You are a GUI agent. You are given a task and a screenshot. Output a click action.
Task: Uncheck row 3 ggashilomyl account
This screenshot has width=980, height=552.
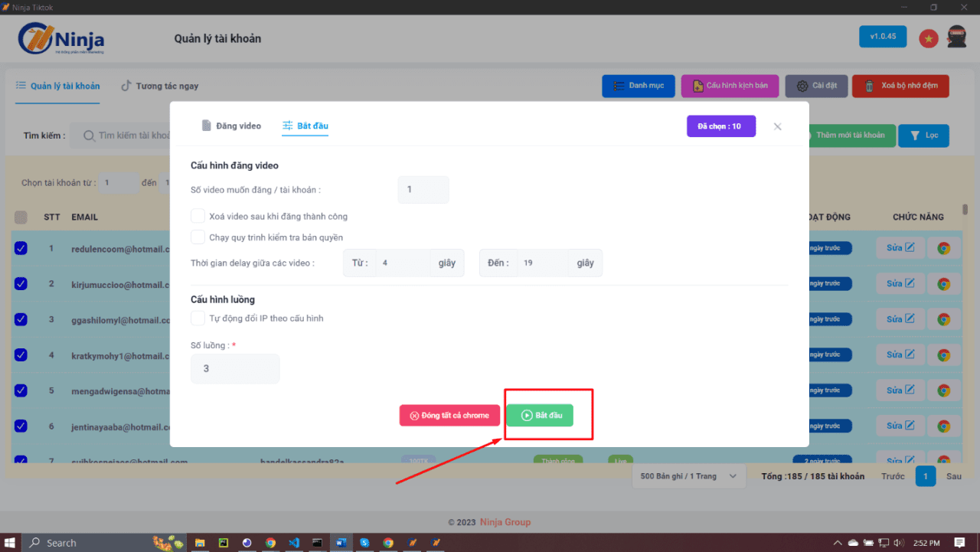[21, 319]
